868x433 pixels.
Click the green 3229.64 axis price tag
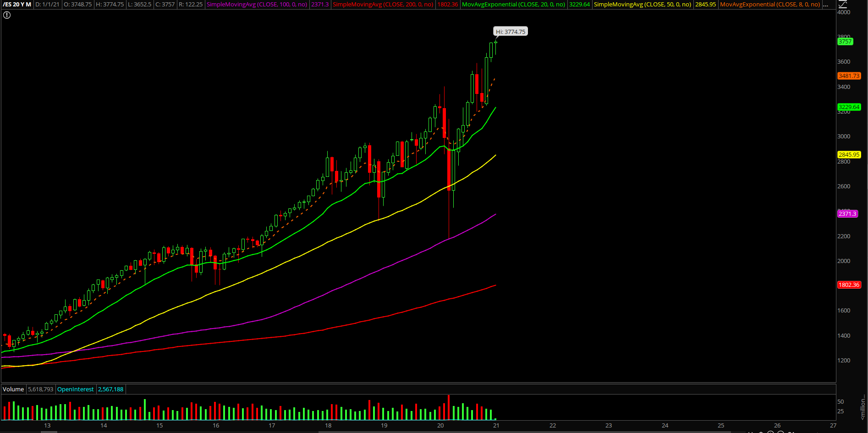coord(849,107)
